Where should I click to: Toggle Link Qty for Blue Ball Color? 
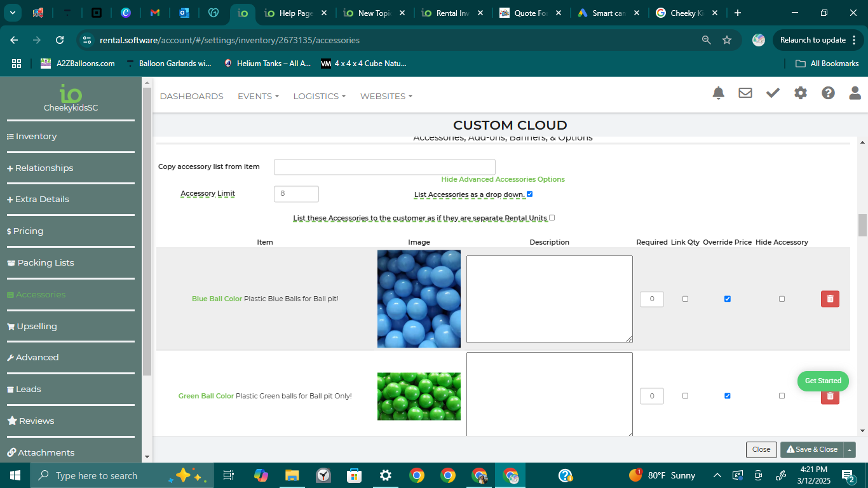[685, 299]
